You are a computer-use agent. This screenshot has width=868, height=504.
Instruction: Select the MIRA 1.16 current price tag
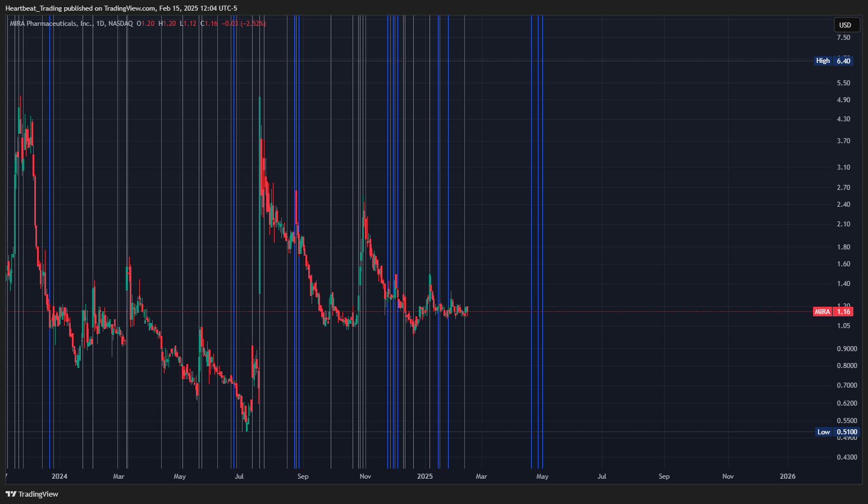pyautogui.click(x=833, y=312)
